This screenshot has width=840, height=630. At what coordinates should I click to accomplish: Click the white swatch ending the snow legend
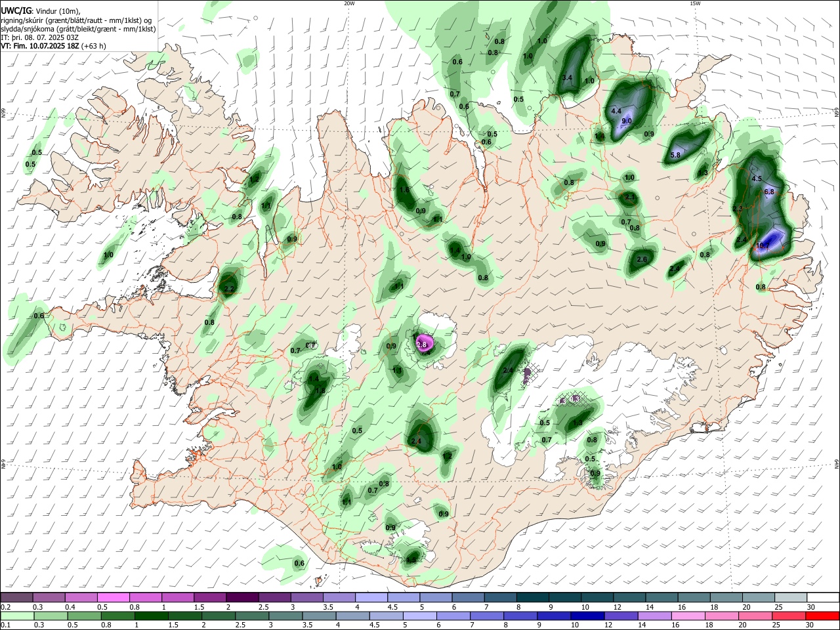point(824,598)
